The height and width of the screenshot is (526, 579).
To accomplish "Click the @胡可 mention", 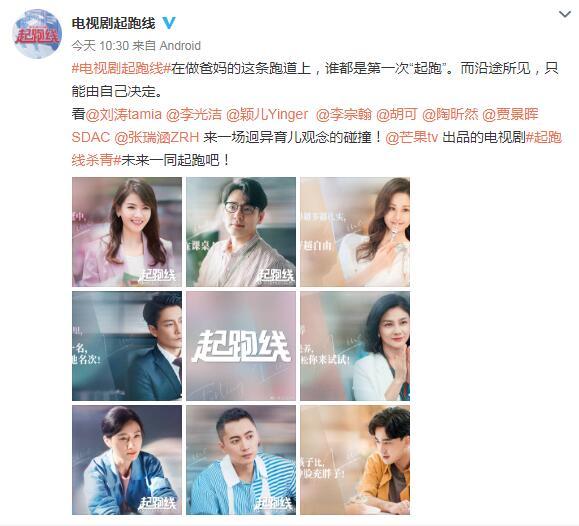I will click(x=397, y=114).
